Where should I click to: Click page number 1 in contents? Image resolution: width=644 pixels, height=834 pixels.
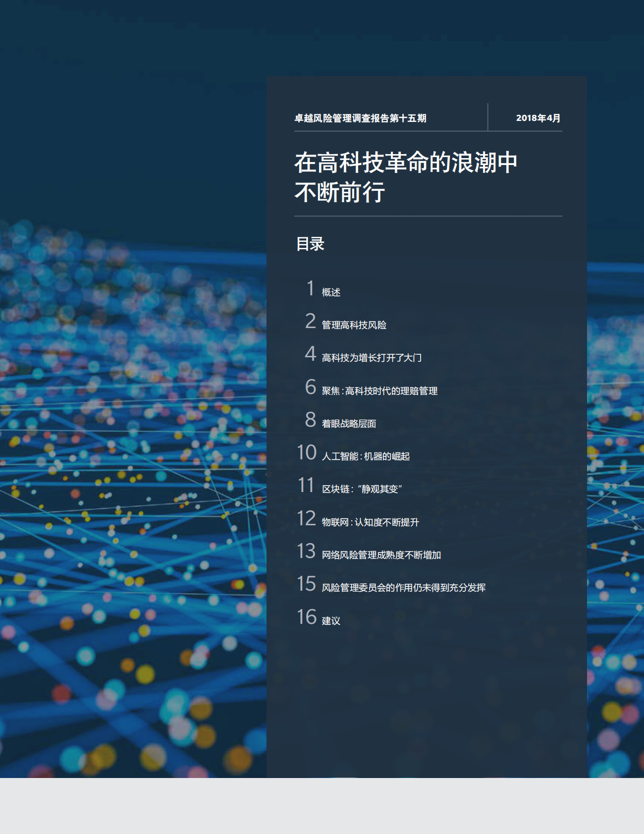311,288
